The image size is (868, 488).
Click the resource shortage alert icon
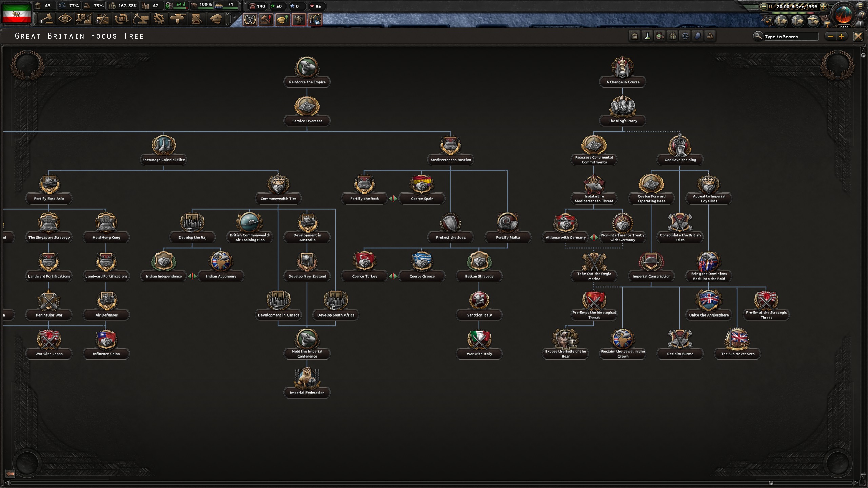click(x=315, y=20)
